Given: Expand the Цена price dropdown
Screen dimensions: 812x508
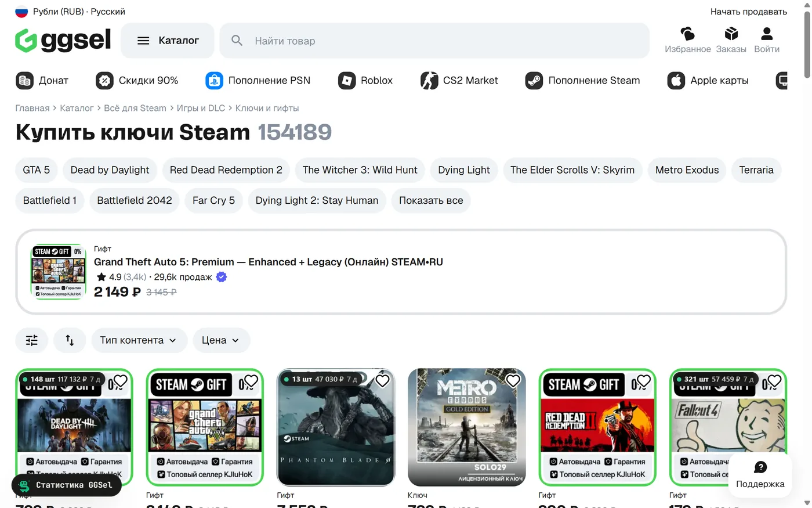Looking at the screenshot, I should [x=221, y=340].
